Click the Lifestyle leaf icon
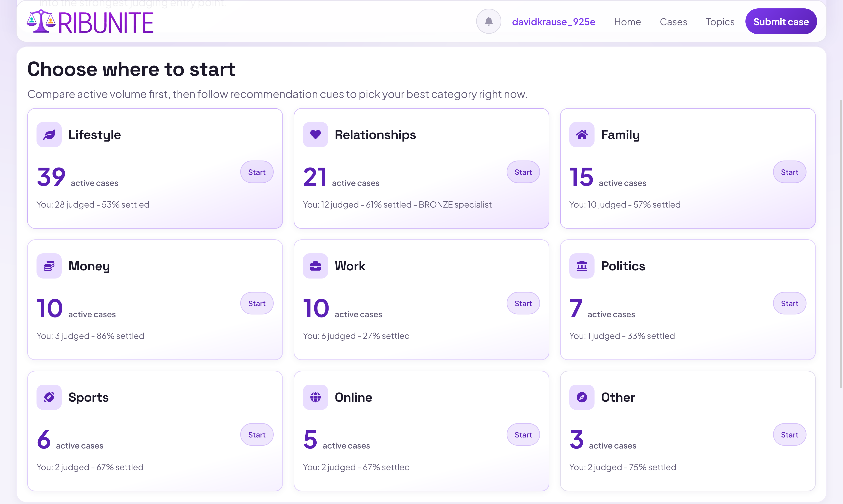The height and width of the screenshot is (504, 843). tap(49, 134)
